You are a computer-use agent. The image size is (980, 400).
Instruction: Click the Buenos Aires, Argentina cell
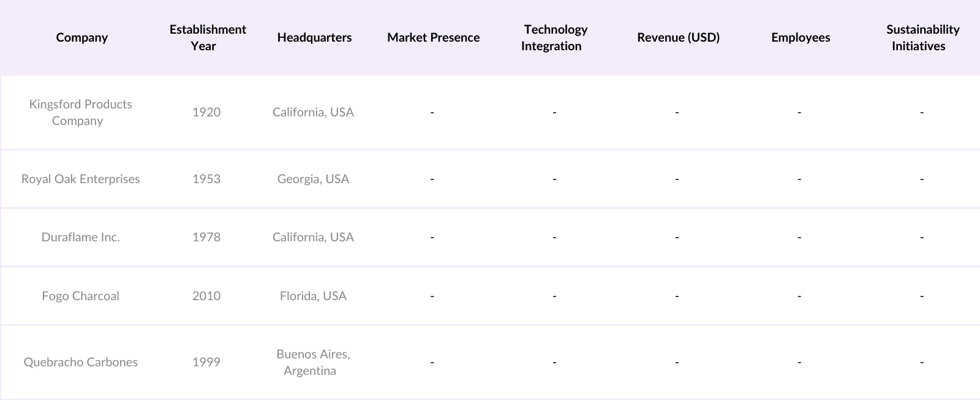coord(312,362)
